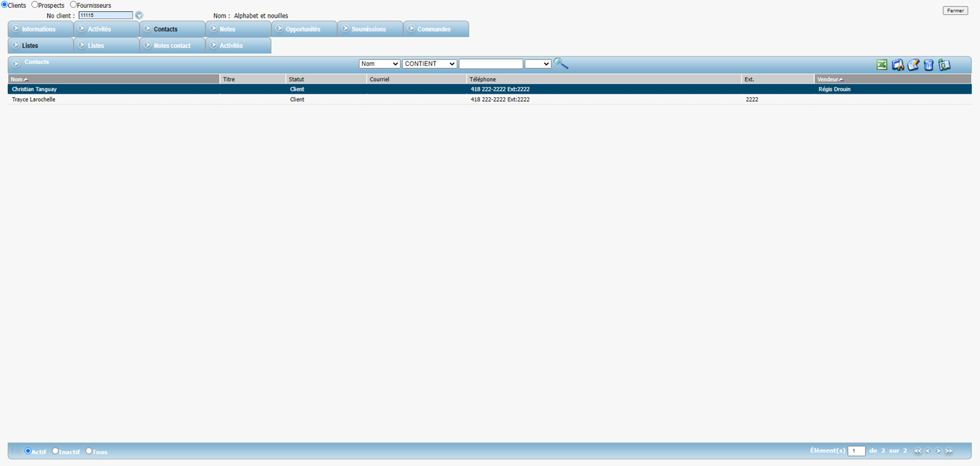Open the No client lookup arrow
This screenshot has width=980, height=466.
[139, 15]
